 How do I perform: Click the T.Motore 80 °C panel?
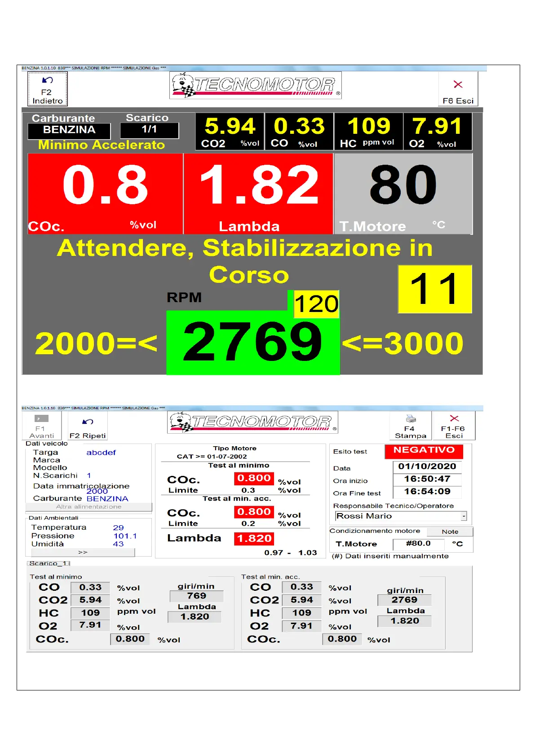[403, 193]
